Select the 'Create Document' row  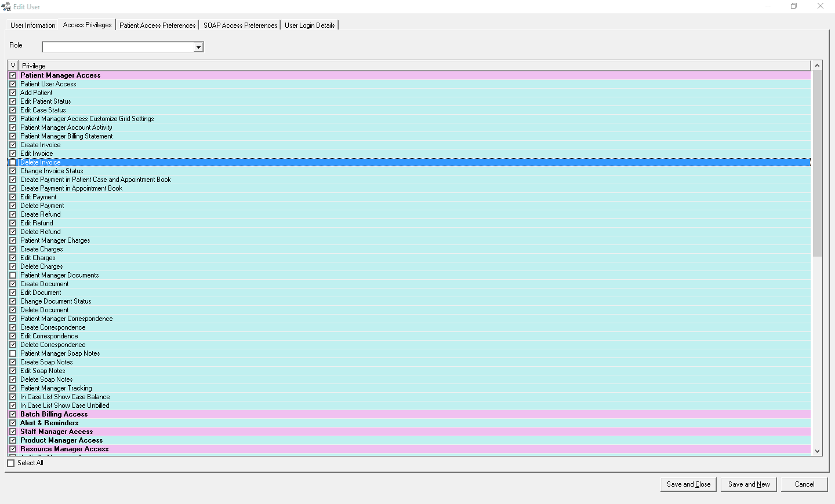point(409,284)
